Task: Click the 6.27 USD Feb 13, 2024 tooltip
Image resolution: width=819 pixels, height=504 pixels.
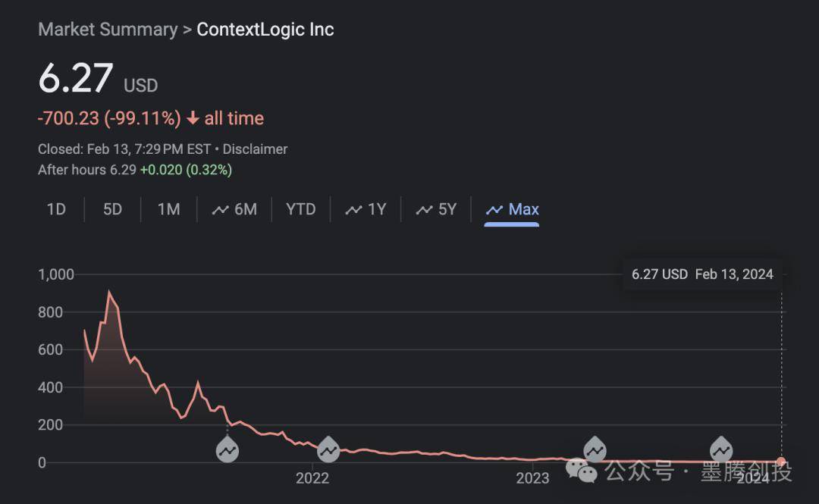Action: [702, 274]
